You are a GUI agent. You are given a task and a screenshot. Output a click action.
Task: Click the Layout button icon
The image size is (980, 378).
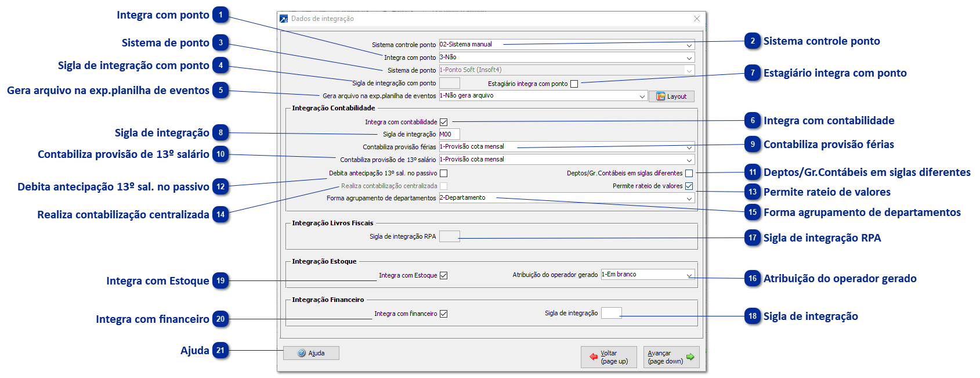pos(661,96)
